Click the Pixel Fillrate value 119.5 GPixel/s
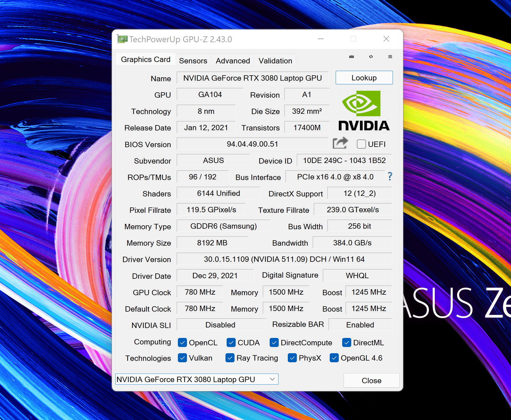This screenshot has width=511, height=420. (211, 209)
